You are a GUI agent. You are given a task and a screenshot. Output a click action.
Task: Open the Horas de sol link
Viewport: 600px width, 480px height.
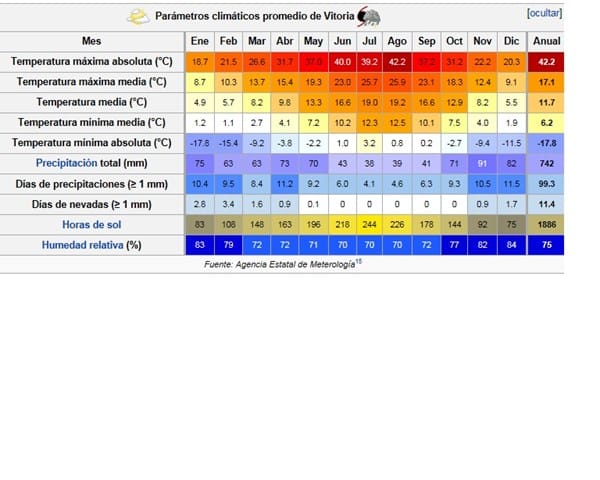91,225
